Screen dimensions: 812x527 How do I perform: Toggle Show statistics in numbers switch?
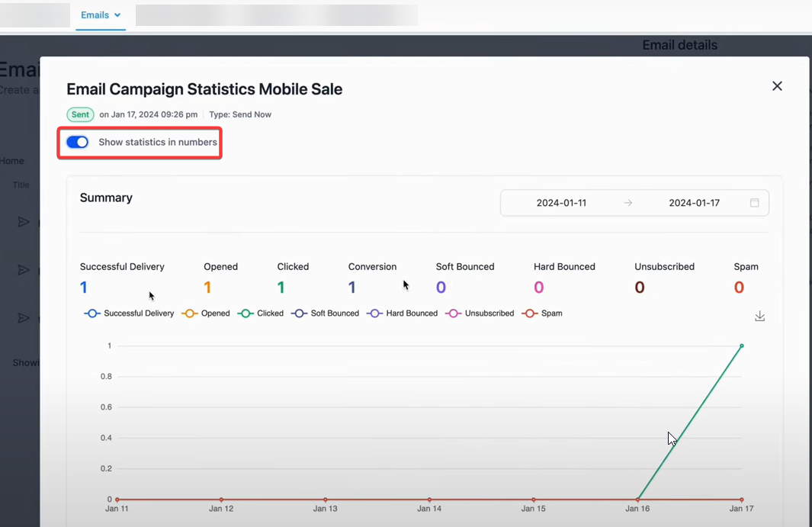coord(78,143)
